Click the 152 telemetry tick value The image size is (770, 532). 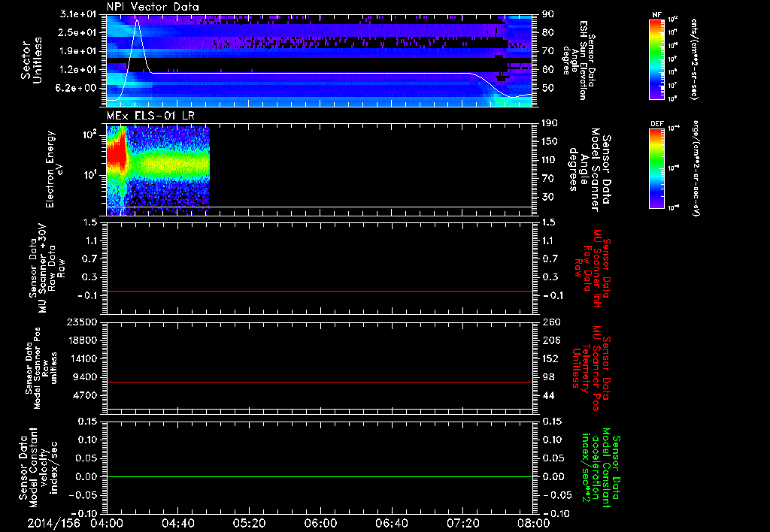551,358
